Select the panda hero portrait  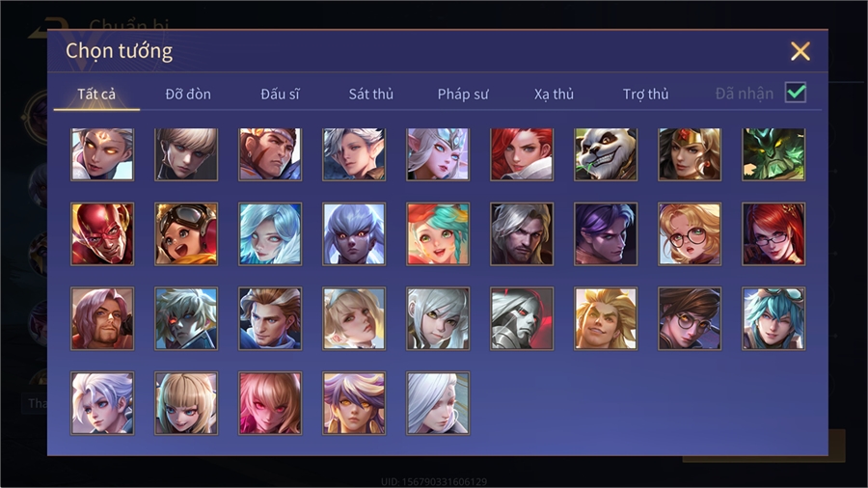(x=606, y=154)
